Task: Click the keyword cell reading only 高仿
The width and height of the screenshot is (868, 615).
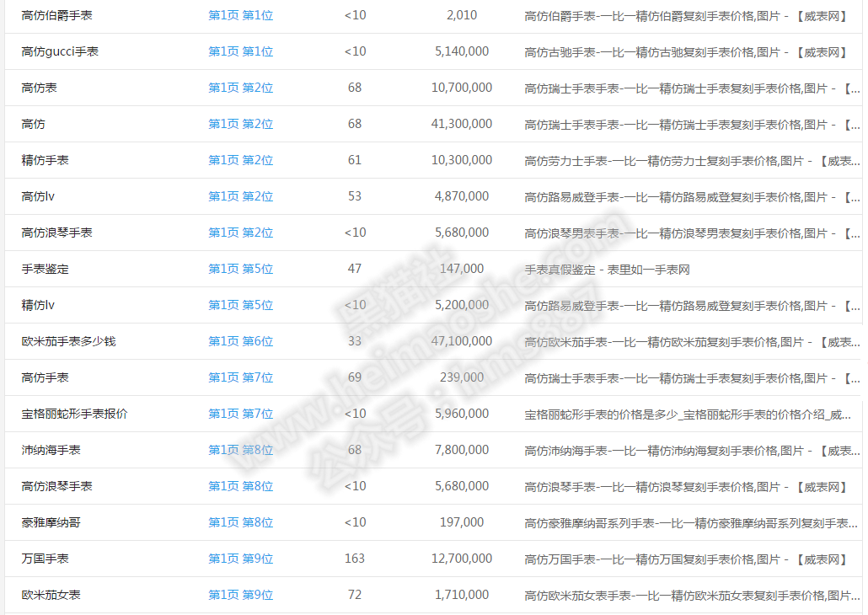Action: tap(33, 124)
